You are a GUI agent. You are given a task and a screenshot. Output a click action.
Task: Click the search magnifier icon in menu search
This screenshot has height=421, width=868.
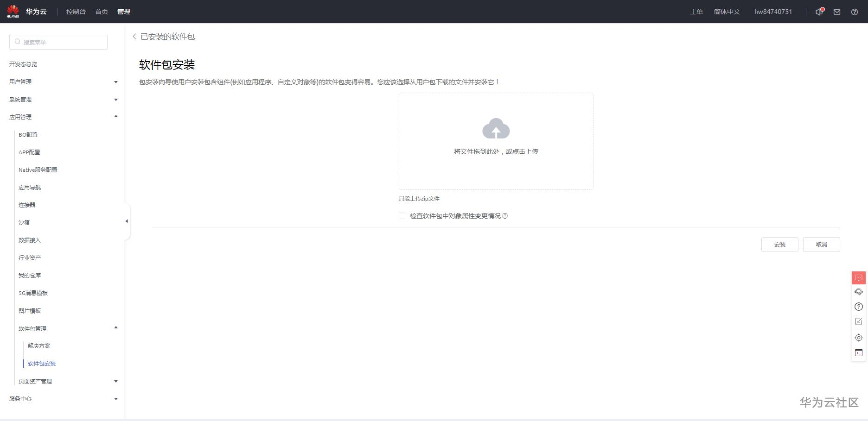tap(18, 42)
